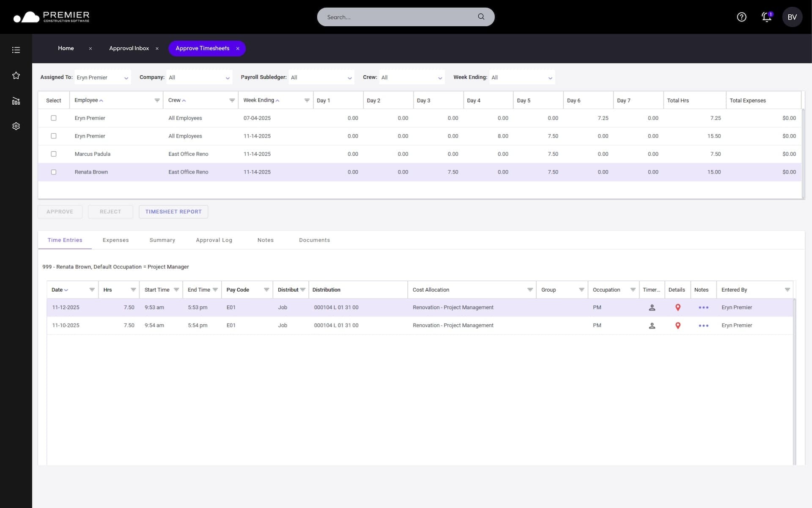Click the TIMESHEET REPORT button
This screenshot has height=508, width=812.
pyautogui.click(x=173, y=211)
